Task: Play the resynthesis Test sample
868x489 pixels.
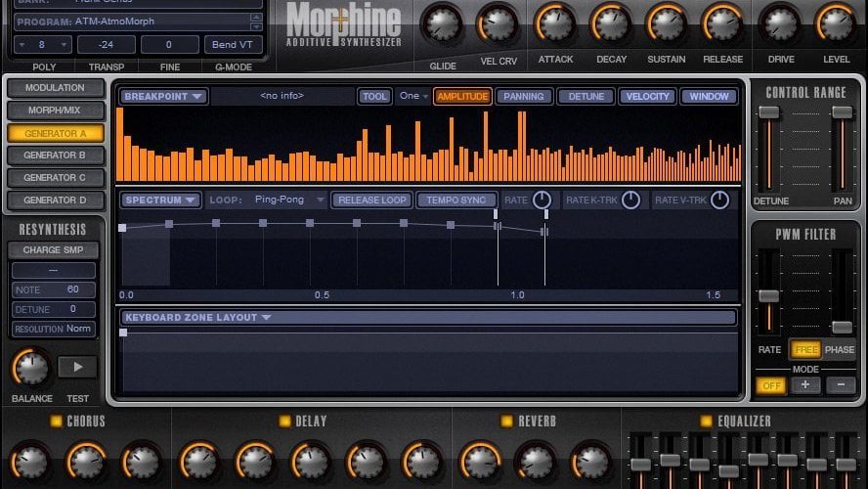Action: (77, 367)
